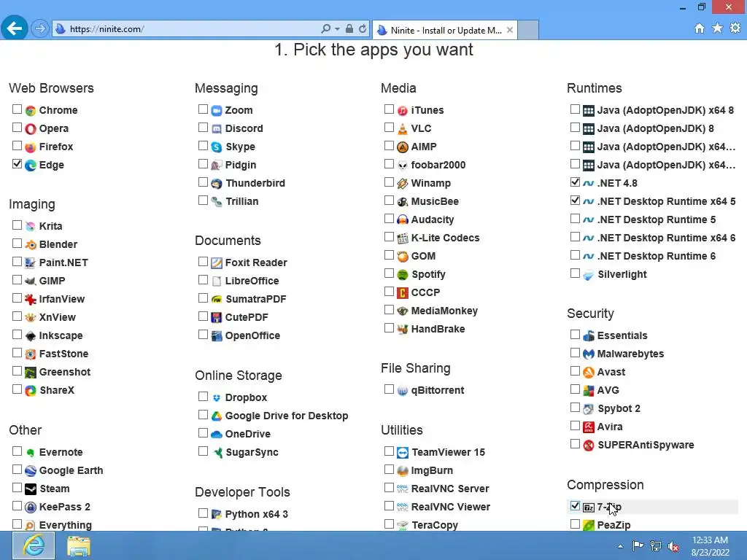
Task: Click the Python x64 3 label text
Action: pyautogui.click(x=256, y=514)
